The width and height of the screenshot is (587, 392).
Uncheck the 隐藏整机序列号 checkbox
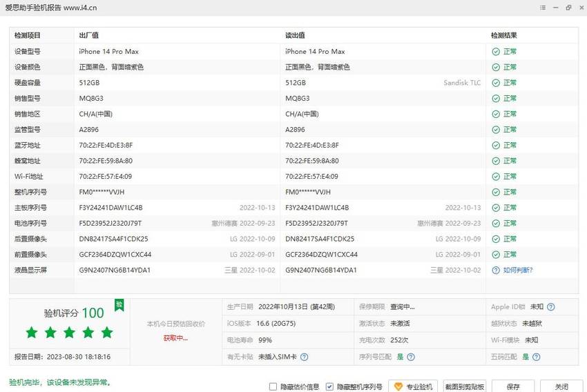(329, 386)
